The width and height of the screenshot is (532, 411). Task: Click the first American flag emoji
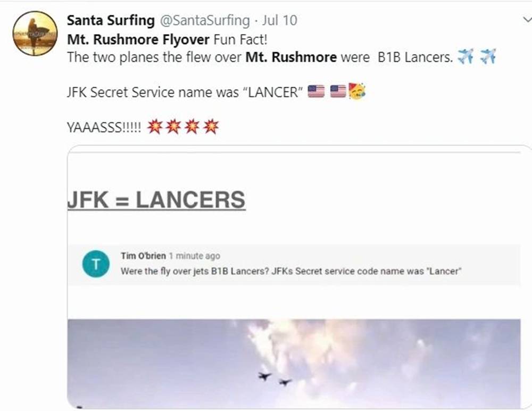point(316,92)
